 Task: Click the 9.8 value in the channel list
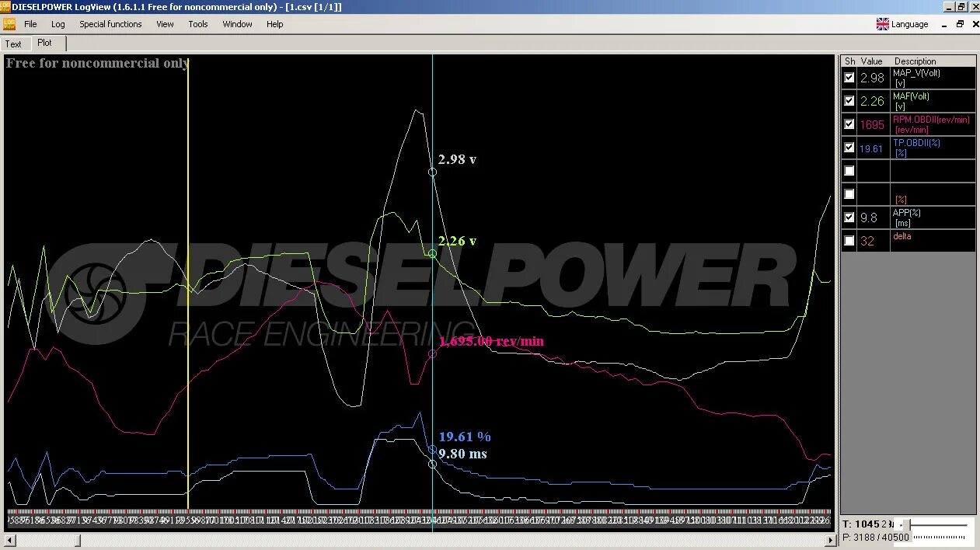[869, 218]
